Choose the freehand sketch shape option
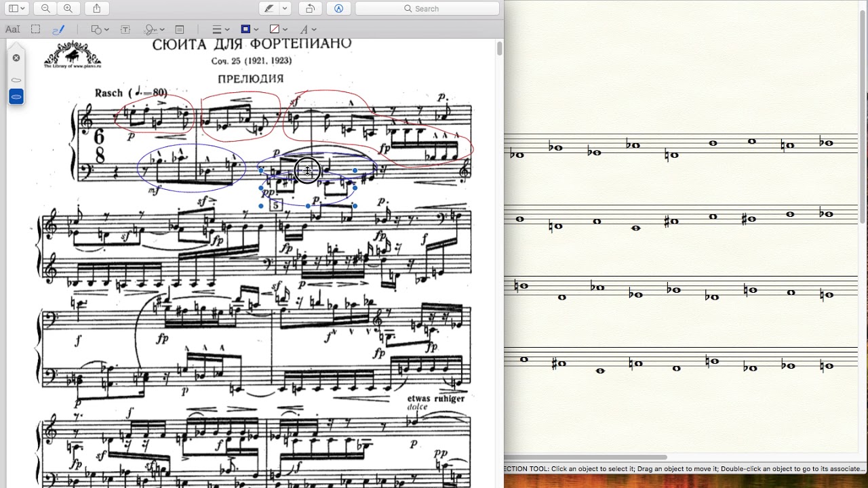868x488 pixels. click(16, 80)
